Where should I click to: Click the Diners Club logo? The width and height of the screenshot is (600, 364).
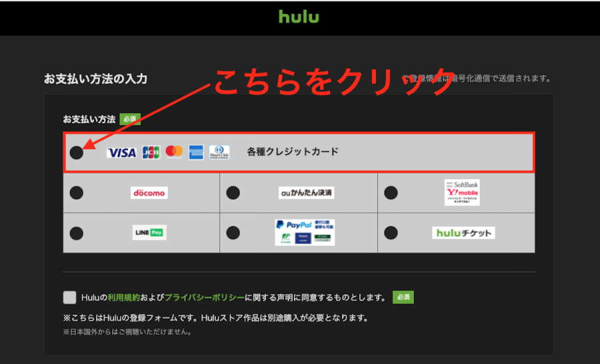click(x=219, y=153)
